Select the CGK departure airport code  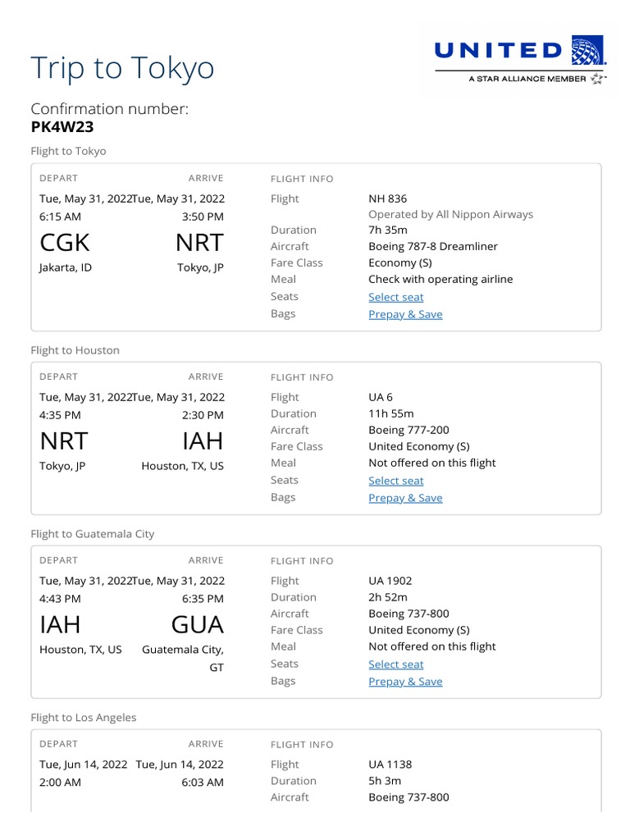tap(65, 243)
